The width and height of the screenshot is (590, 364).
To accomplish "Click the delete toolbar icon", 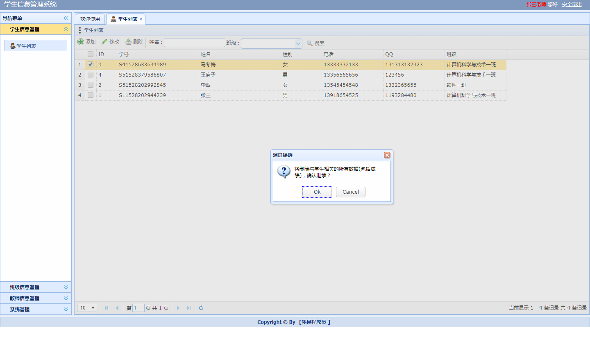I will pos(128,42).
